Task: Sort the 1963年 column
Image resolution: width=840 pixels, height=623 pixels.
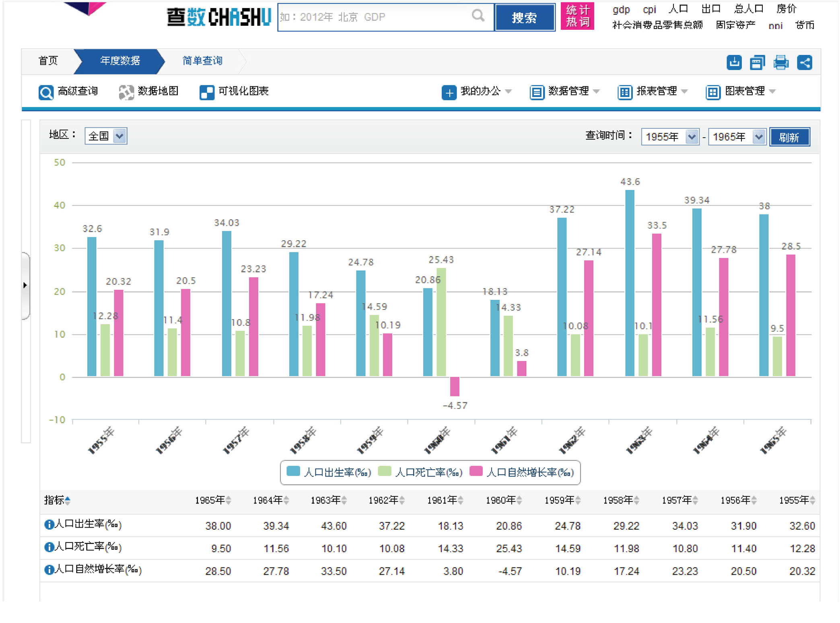Action: pos(344,500)
